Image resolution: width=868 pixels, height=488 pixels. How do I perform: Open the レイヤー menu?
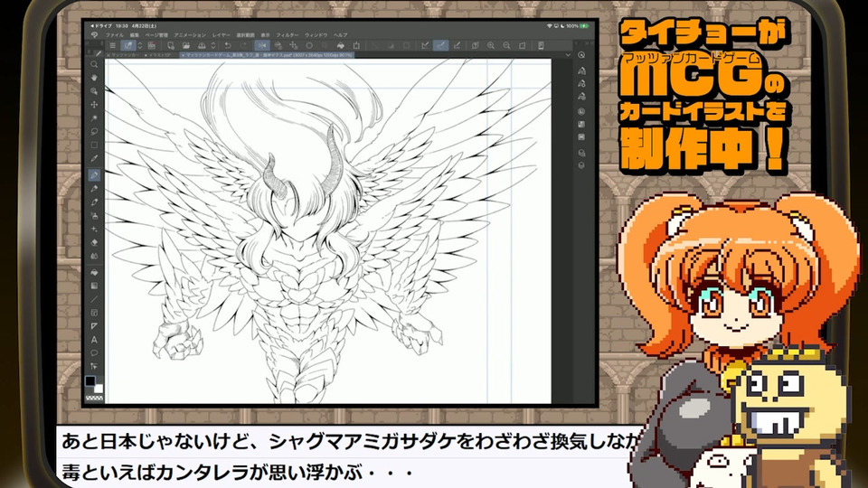[x=222, y=35]
